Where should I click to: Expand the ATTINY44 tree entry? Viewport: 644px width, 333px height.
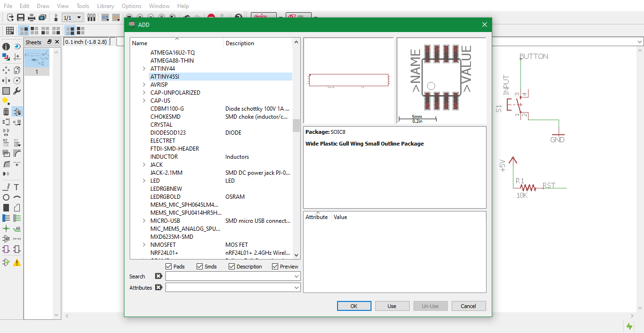(x=144, y=69)
